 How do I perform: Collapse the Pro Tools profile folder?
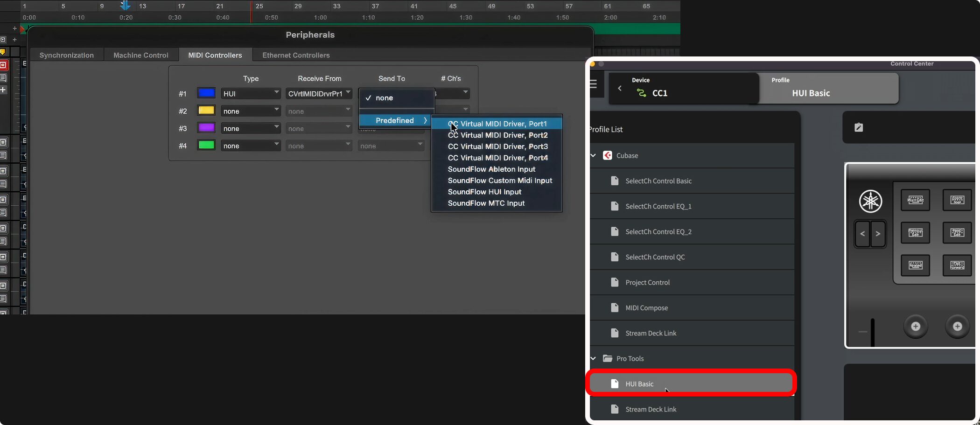pyautogui.click(x=593, y=358)
